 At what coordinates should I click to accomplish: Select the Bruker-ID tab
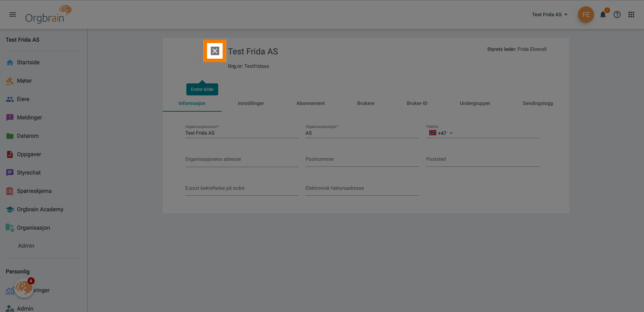pos(417,103)
